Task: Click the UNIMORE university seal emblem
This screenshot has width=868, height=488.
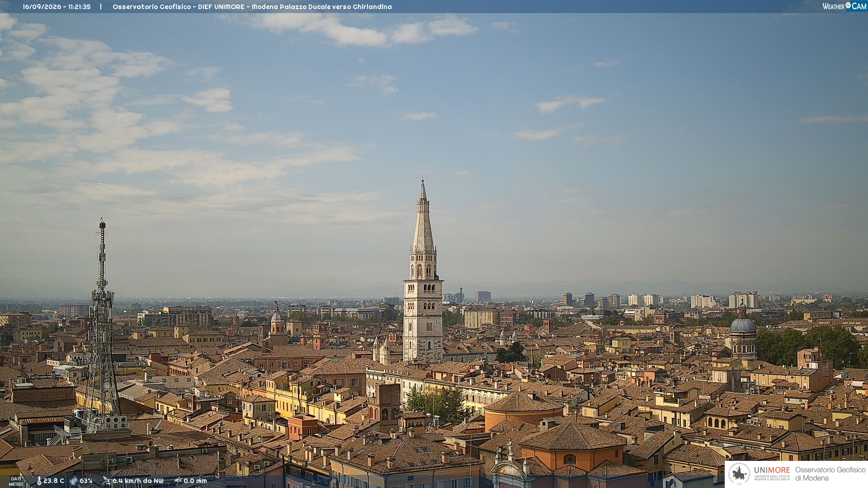Action: (x=740, y=474)
